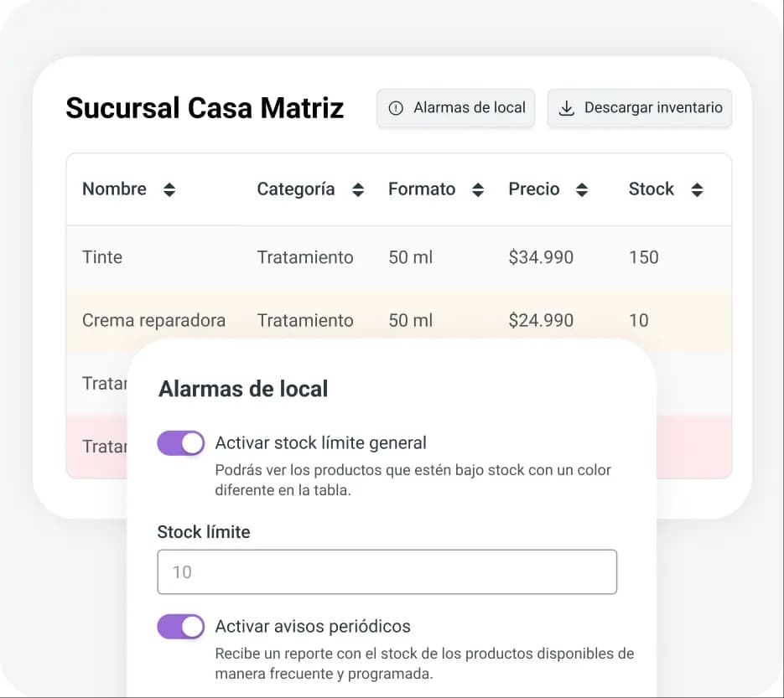Sort by the Stock sort arrows icon
Image resolution: width=784 pixels, height=698 pixels.
[697, 189]
